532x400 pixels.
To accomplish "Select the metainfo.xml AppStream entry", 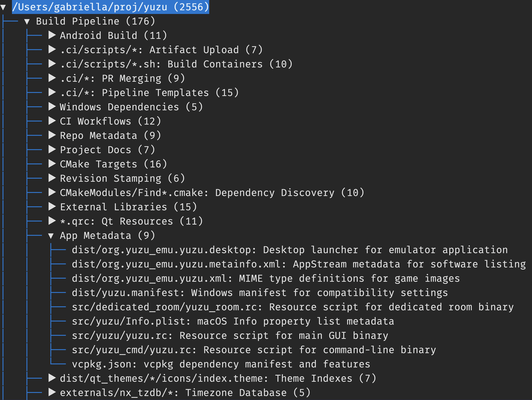I will click(299, 264).
